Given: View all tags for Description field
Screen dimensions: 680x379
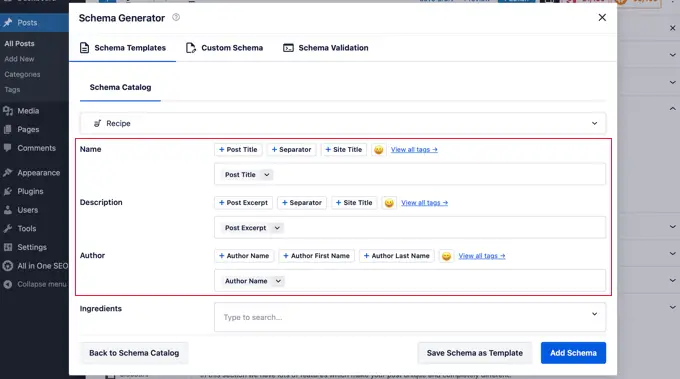Looking at the screenshot, I should pyautogui.click(x=425, y=203).
